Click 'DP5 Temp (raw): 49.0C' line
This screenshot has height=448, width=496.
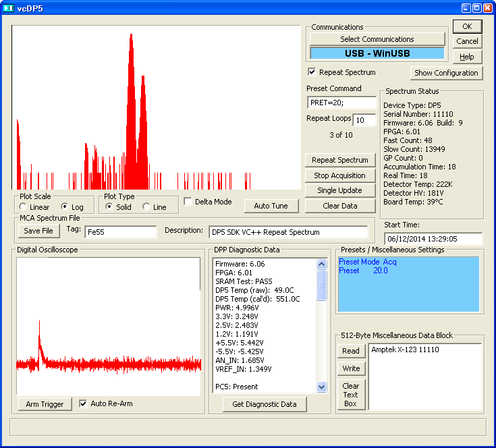click(x=254, y=290)
